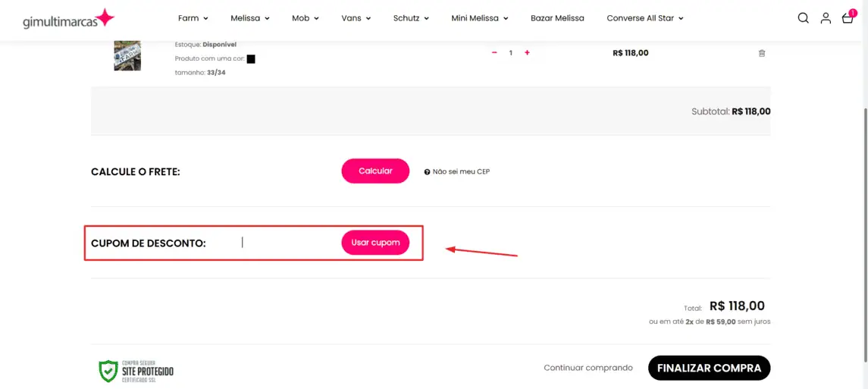Follow the Continuar comprando link

click(x=588, y=368)
